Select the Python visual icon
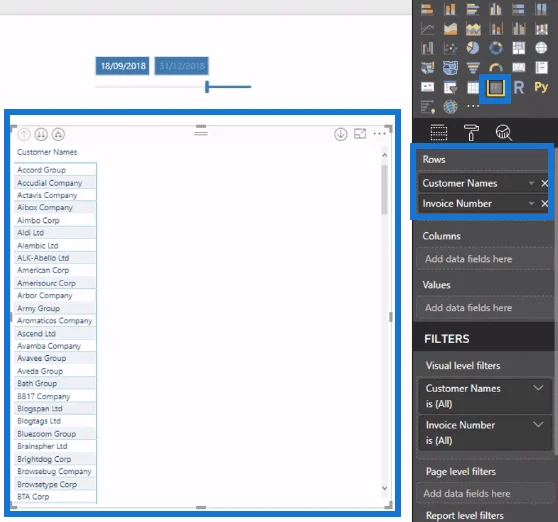 pos(541,87)
